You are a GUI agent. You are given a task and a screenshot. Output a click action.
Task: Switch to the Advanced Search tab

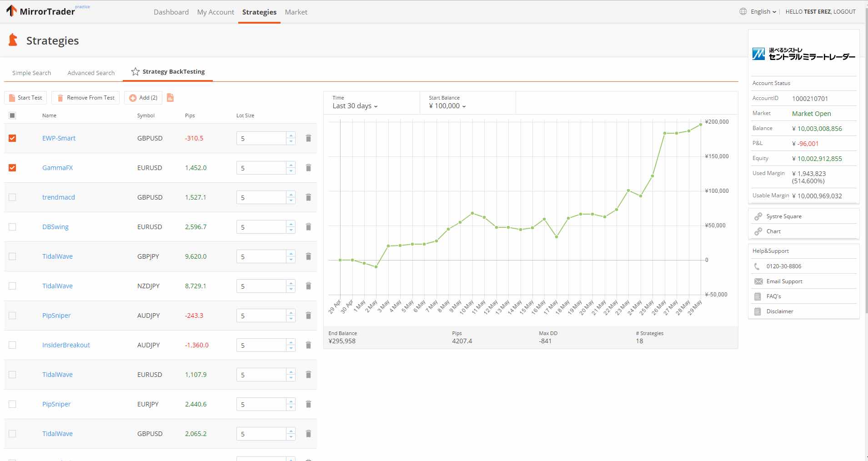click(x=91, y=73)
